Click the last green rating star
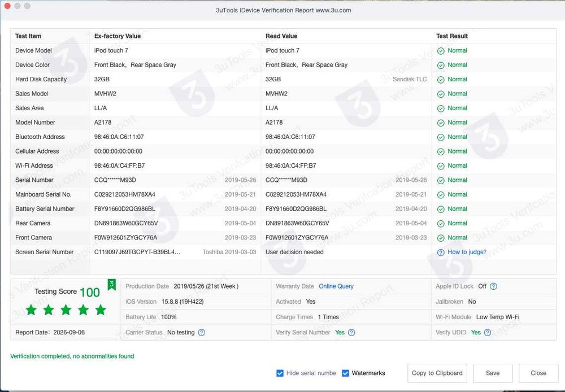This screenshot has width=565, height=392. tap(101, 310)
